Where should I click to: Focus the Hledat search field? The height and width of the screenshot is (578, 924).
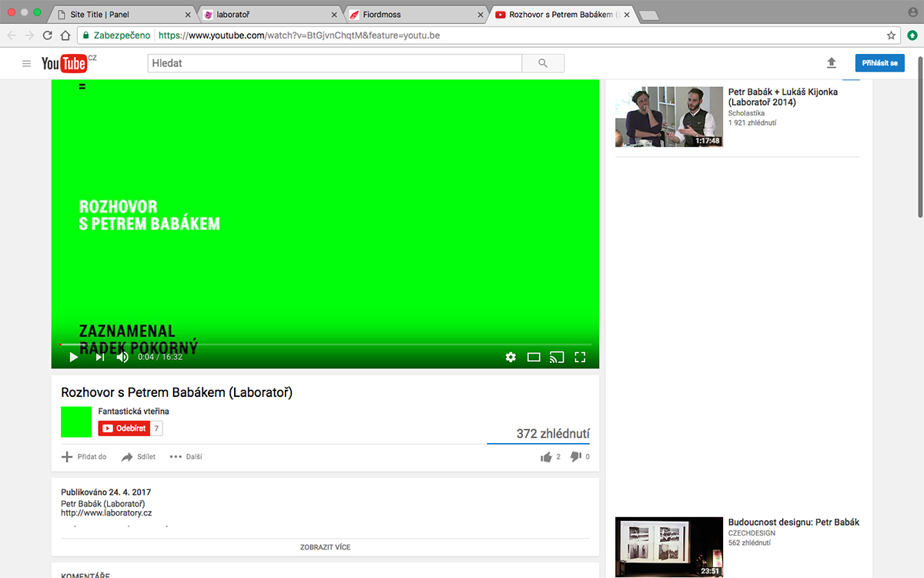335,63
